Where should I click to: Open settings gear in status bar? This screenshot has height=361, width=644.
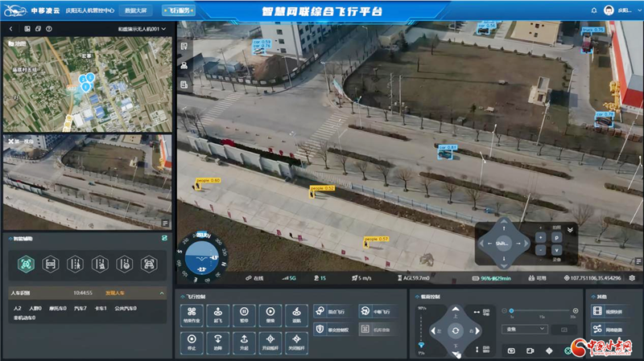click(632, 278)
